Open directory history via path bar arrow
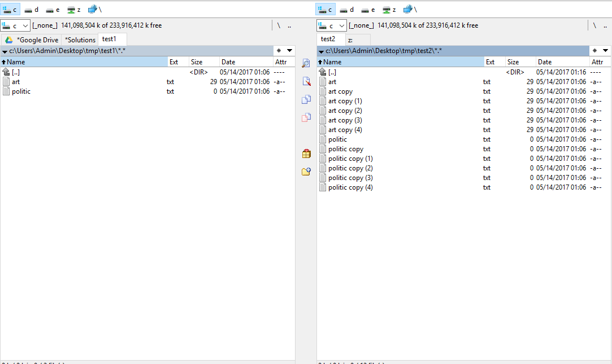The height and width of the screenshot is (364, 612). [6, 50]
